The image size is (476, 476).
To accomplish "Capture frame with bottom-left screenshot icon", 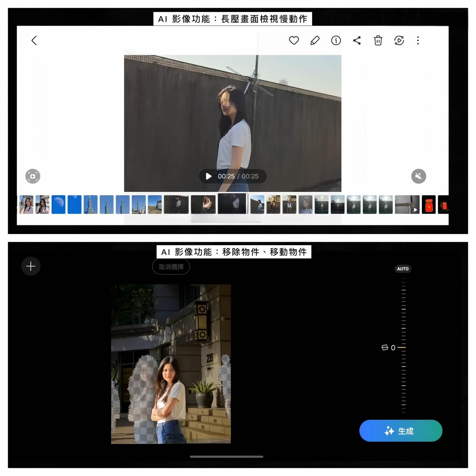I will (33, 176).
